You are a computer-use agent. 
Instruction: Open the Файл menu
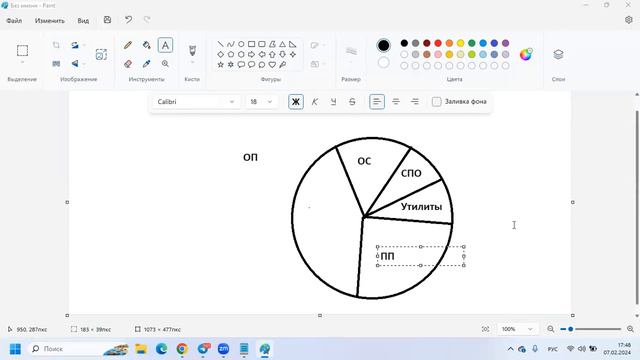[14, 20]
